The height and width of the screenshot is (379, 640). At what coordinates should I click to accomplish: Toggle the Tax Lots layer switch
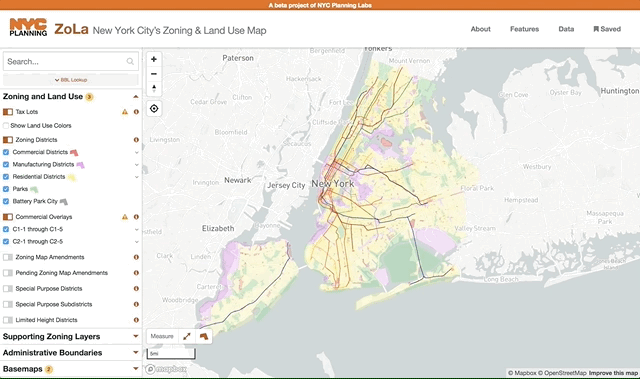[x=8, y=112]
